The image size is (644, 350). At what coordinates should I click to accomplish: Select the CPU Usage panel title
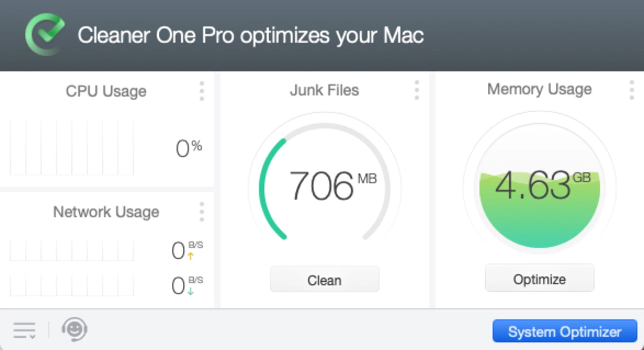(106, 91)
